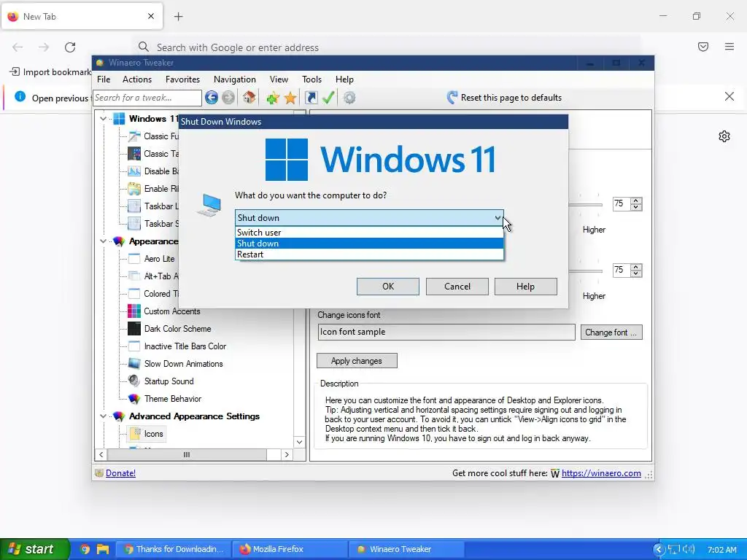This screenshot has width=747, height=560.
Task: Select Aero Lite tweak
Action: [x=159, y=259]
